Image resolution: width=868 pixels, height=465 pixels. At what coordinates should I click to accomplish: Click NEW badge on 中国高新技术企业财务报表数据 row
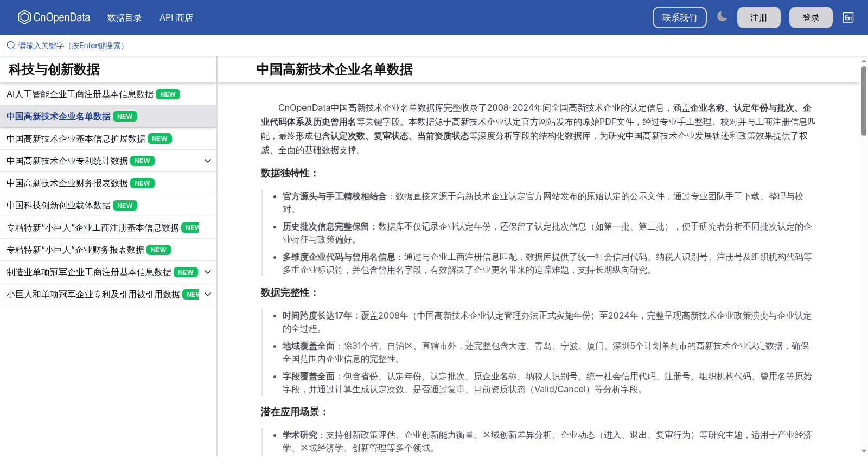pyautogui.click(x=142, y=183)
